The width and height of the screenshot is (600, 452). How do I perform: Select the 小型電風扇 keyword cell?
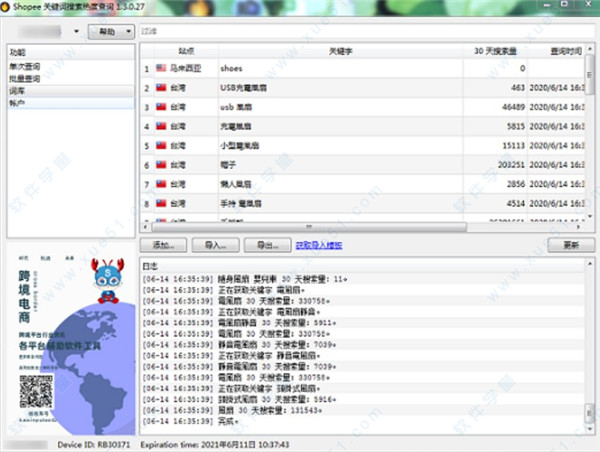click(341, 145)
